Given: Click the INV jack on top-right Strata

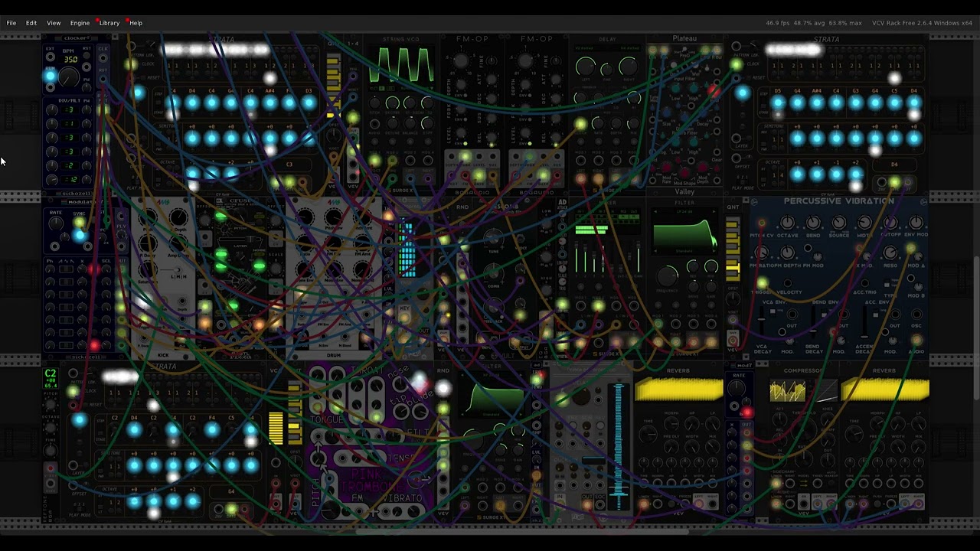Looking at the screenshot, I should coord(882,183).
